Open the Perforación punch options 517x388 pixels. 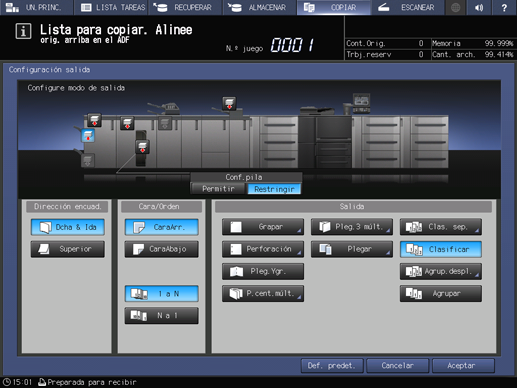coord(263,249)
